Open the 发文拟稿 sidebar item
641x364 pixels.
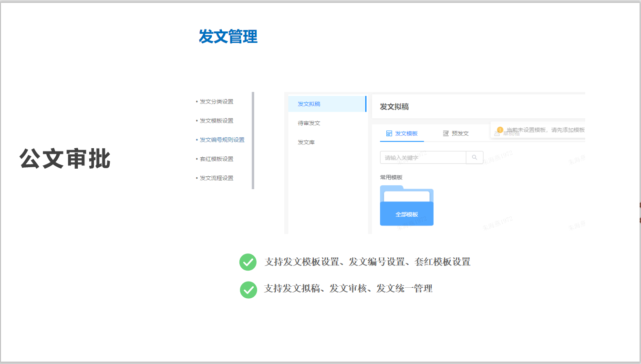327,104
